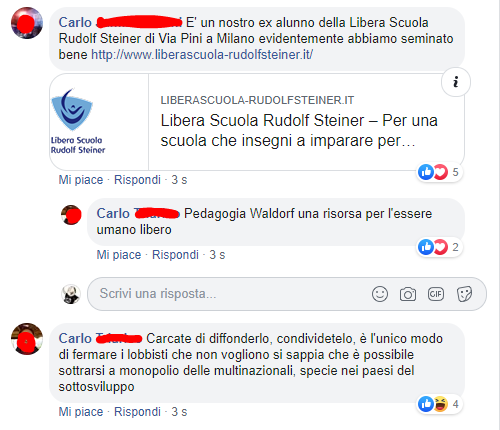Image resolution: width=500 pixels, height=430 pixels.
Task: Insert a GIF in the reply
Action: 436,294
